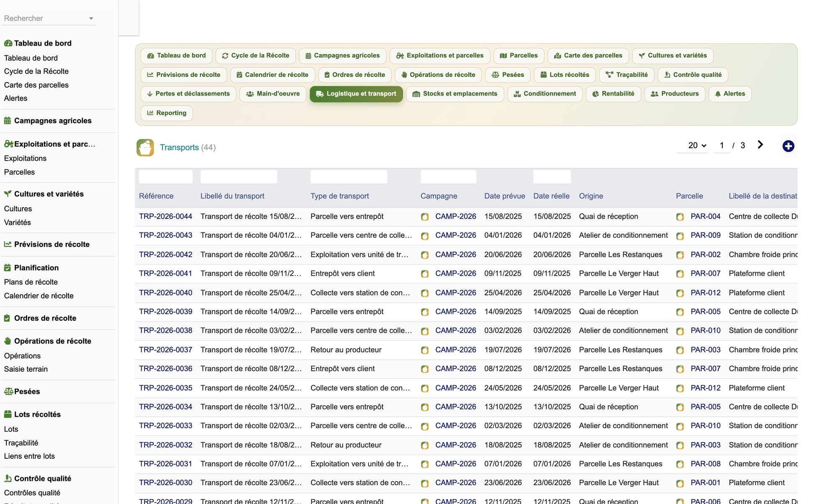Click parcelle icon next to PAR-008
Image resolution: width=815 pixels, height=504 pixels.
680,464
